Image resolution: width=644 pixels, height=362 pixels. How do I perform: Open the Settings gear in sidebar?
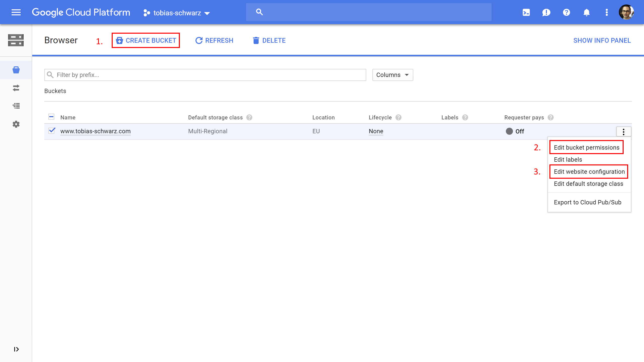pyautogui.click(x=16, y=124)
